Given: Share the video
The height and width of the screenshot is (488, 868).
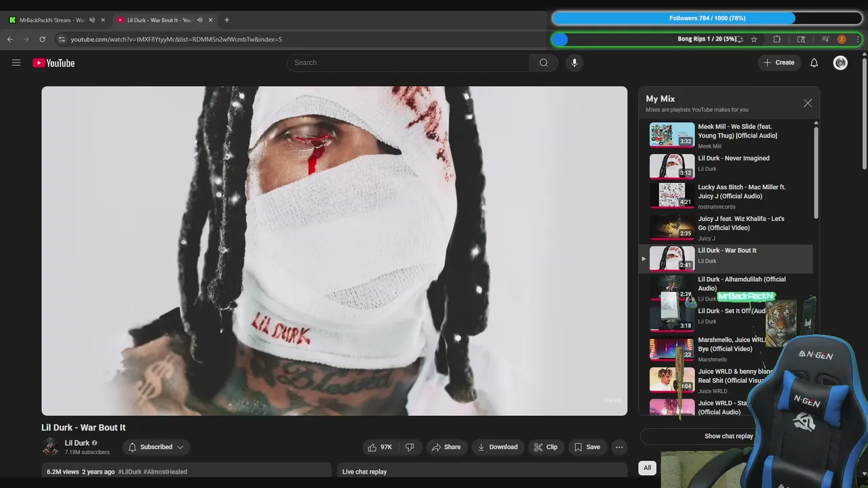Looking at the screenshot, I should (x=446, y=447).
